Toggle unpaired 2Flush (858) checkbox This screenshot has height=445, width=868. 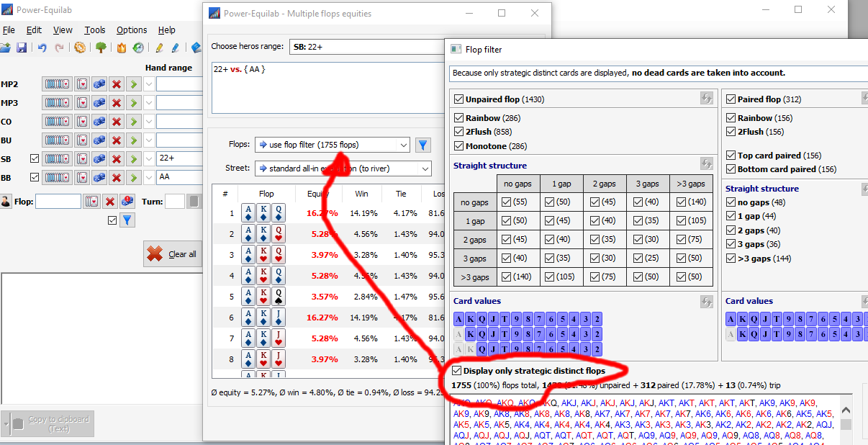[458, 132]
